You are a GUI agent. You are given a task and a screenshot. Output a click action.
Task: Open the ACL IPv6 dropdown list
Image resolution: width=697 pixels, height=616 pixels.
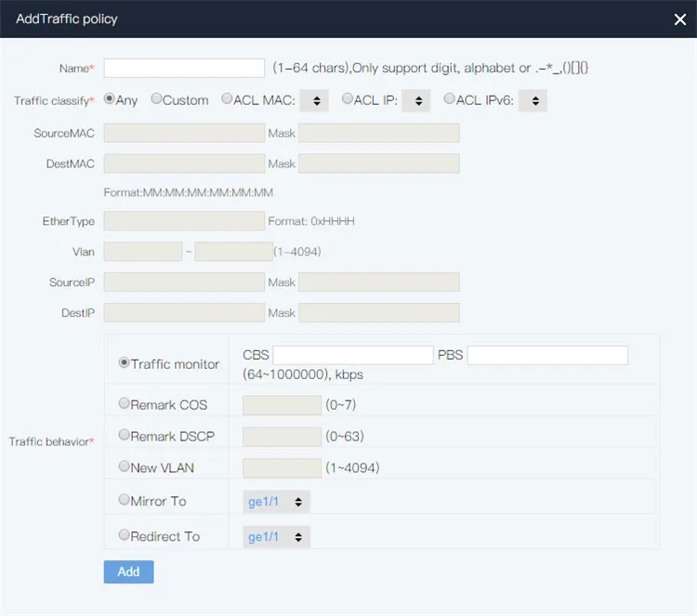point(533,100)
